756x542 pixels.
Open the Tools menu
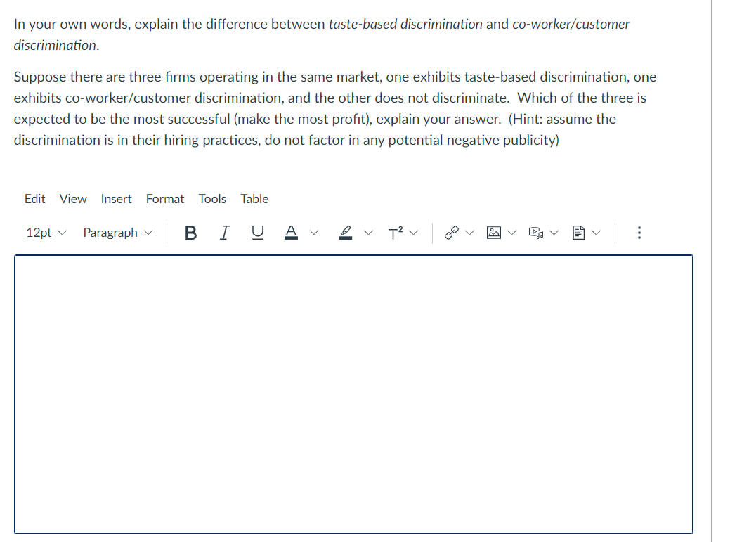pyautogui.click(x=212, y=199)
